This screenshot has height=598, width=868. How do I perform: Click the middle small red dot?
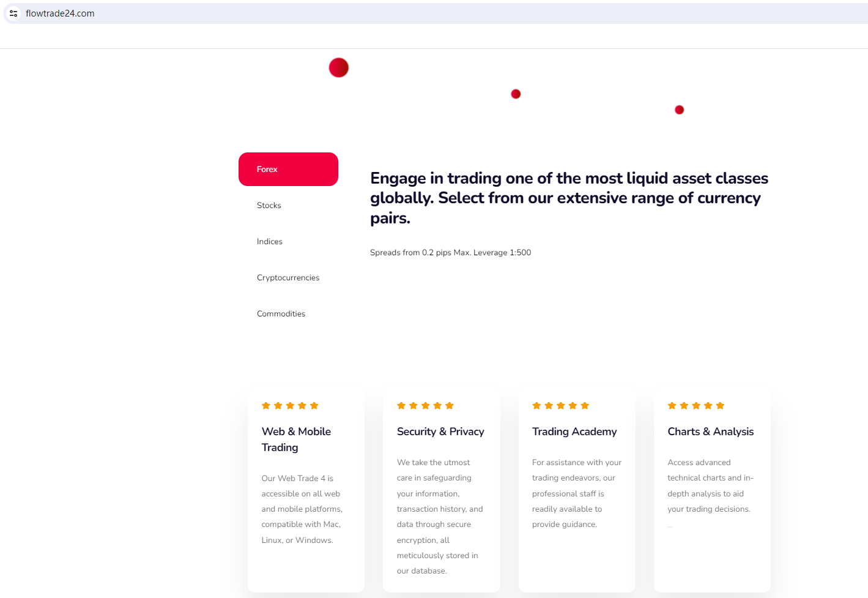coord(516,94)
